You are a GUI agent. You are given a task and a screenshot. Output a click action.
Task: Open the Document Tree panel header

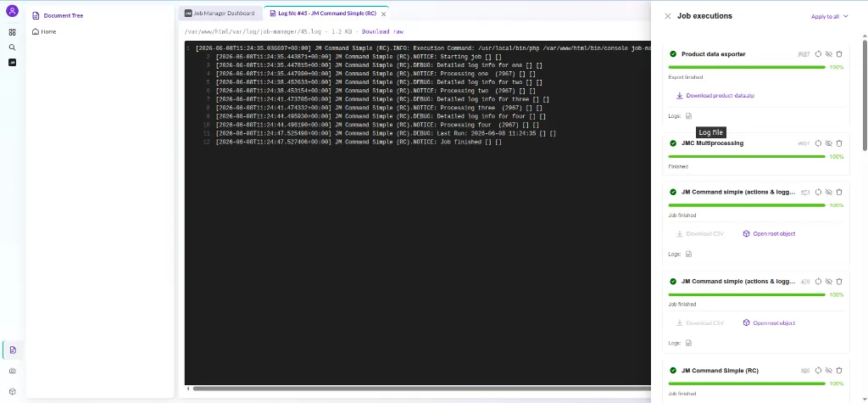point(58,15)
